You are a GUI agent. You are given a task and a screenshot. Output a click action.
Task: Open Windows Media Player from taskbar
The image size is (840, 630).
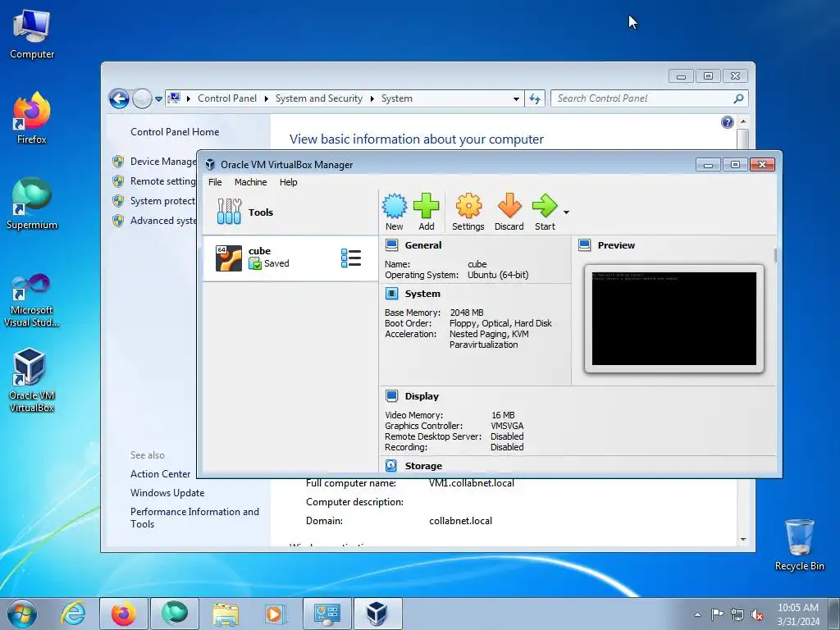[x=276, y=614]
